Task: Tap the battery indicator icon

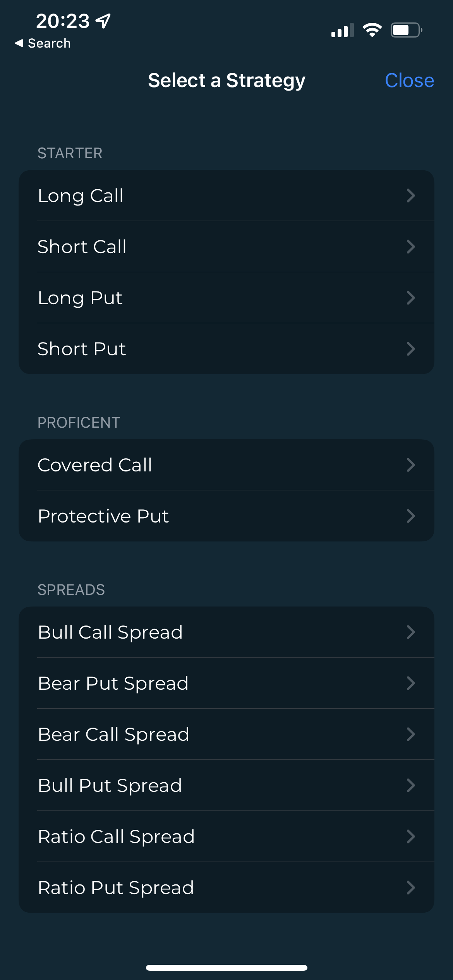Action: (406, 30)
